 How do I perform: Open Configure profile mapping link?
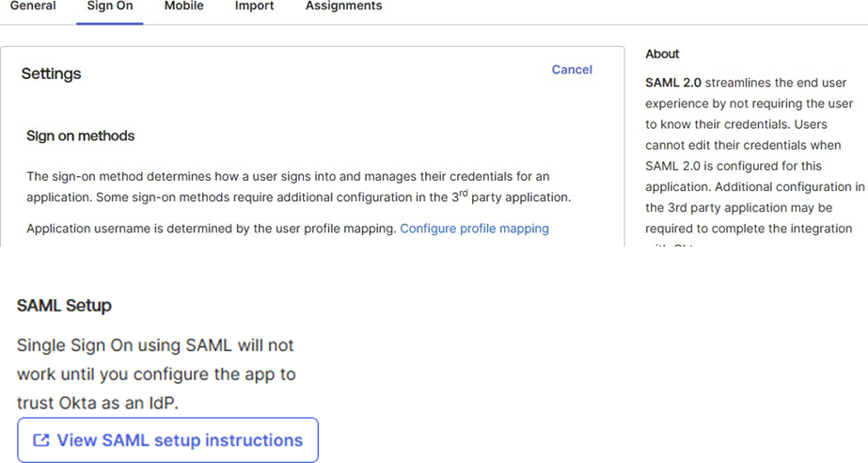(474, 228)
